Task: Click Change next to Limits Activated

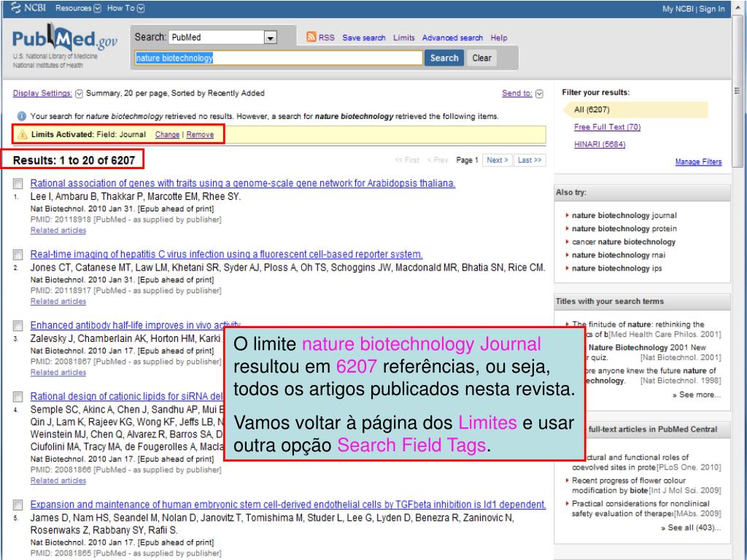Action: [167, 135]
